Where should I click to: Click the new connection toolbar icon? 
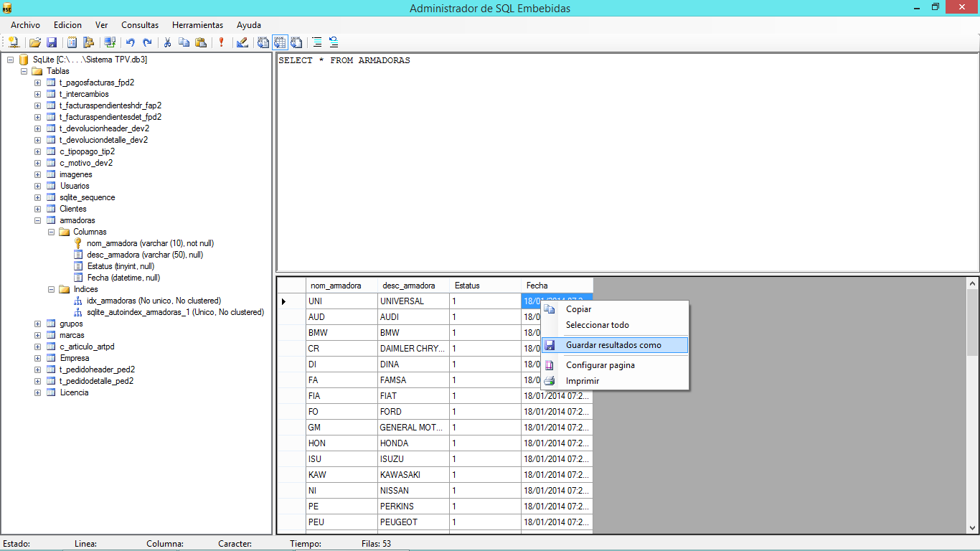(x=13, y=42)
